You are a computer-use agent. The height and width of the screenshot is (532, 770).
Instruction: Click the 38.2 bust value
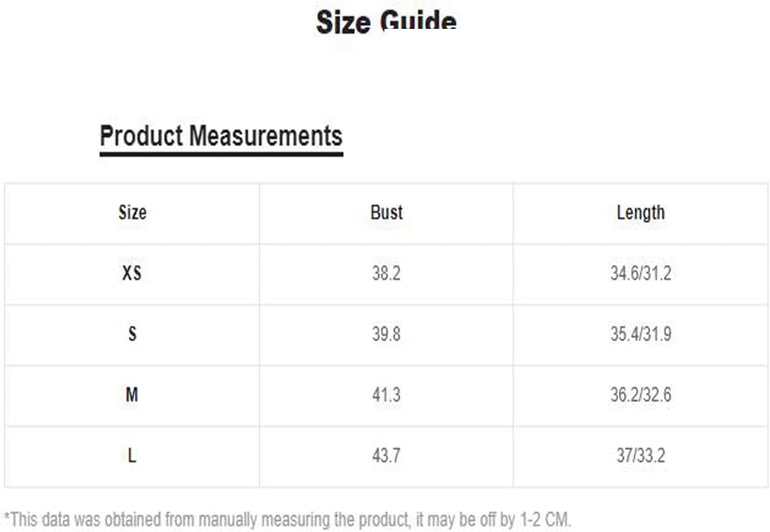(386, 273)
